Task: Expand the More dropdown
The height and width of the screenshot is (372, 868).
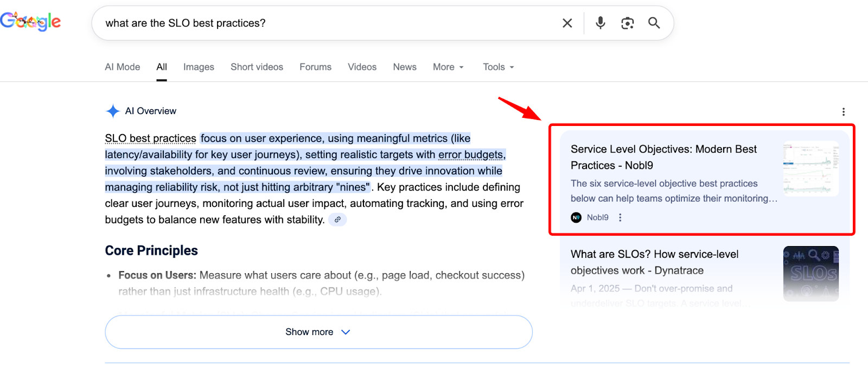Action: (x=449, y=67)
